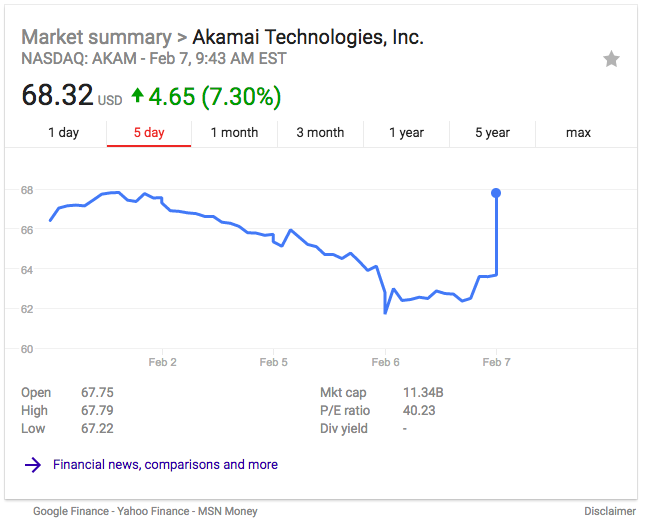Click the star icon to follow stock
The image size is (645, 529).
611,59
